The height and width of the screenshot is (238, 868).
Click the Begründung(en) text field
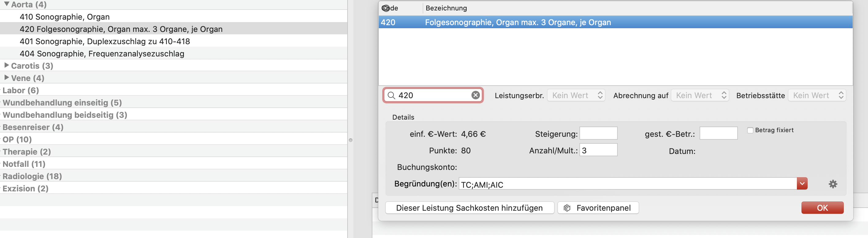[628, 184]
